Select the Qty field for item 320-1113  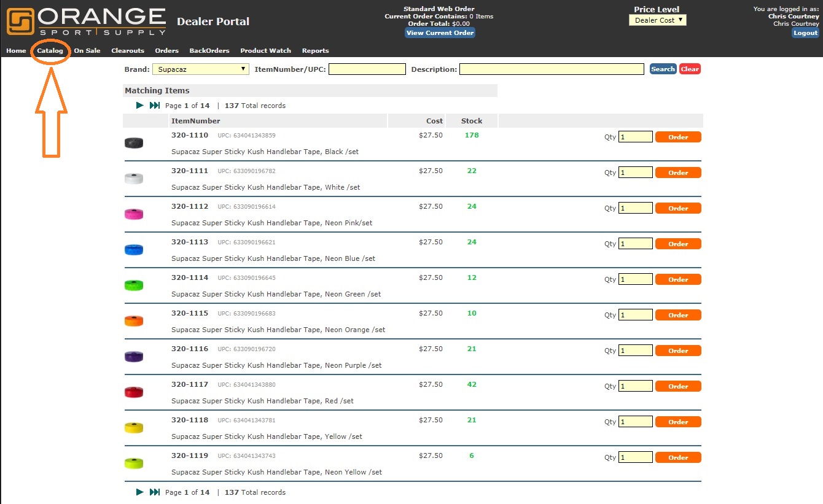(x=636, y=244)
